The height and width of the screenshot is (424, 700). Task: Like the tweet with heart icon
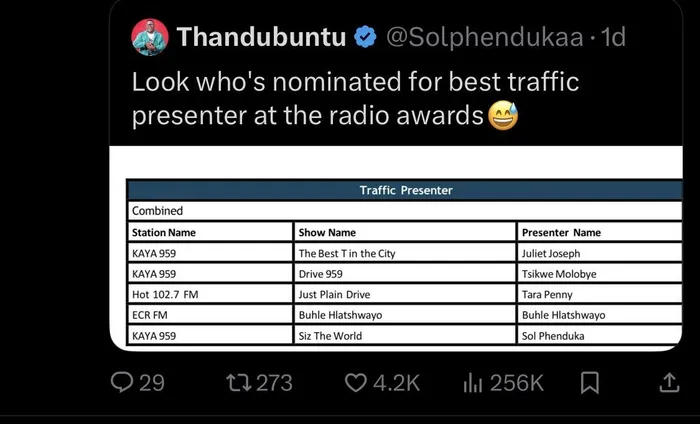356,382
